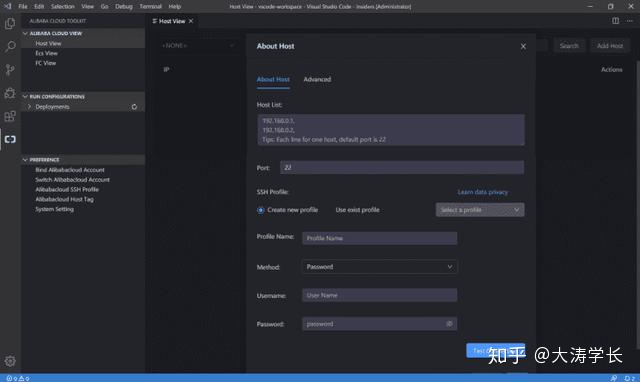Select Use exist profile option
640x382 pixels.
click(358, 210)
